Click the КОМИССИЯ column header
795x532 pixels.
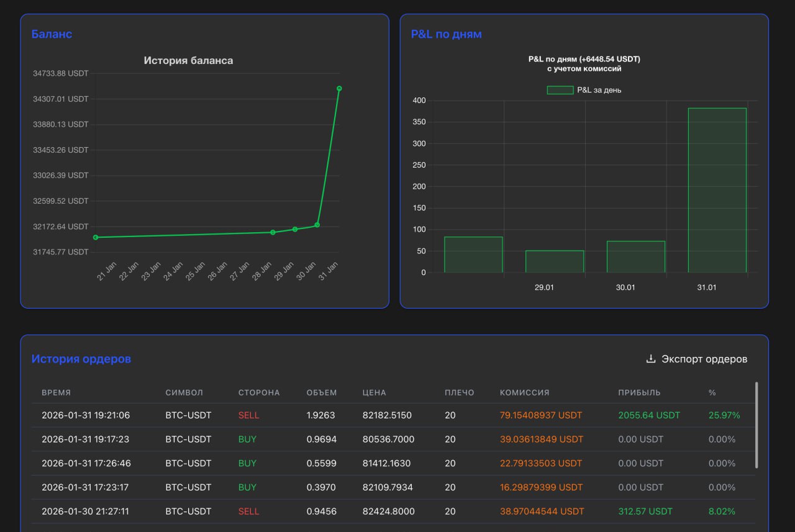524,392
